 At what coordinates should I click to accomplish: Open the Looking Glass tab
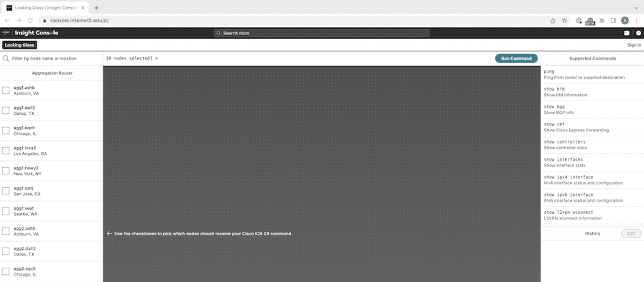pos(19,45)
